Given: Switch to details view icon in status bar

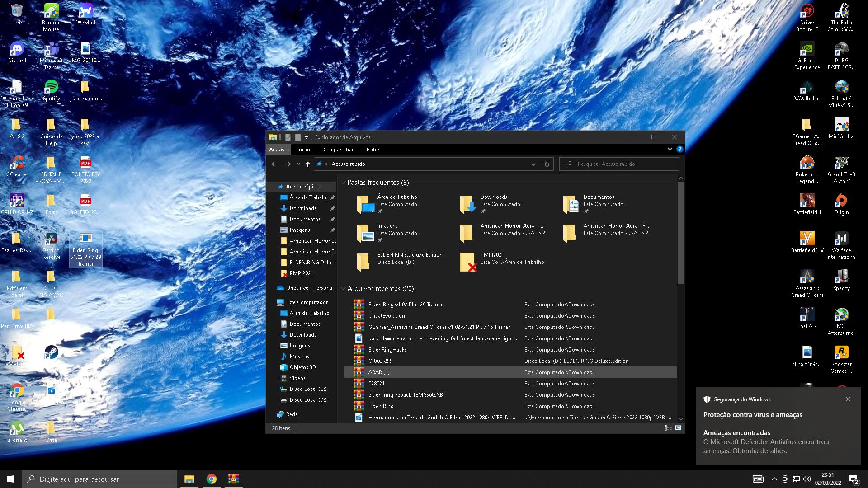Looking at the screenshot, I should tap(668, 428).
